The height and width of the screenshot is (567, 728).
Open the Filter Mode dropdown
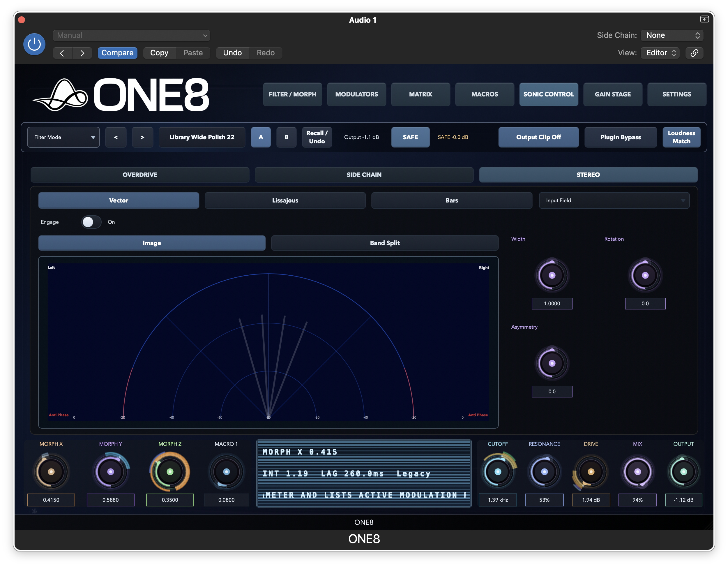tap(63, 137)
